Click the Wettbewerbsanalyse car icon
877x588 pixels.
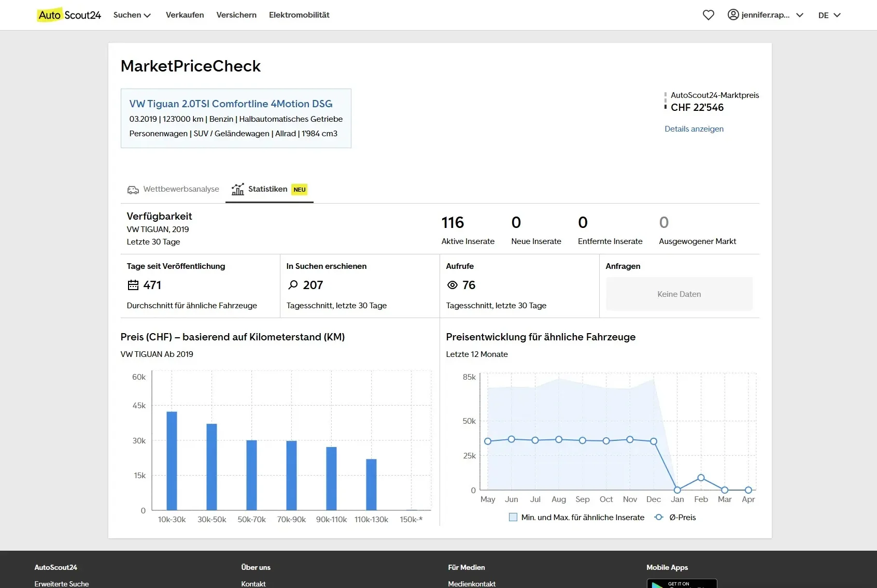[133, 190]
